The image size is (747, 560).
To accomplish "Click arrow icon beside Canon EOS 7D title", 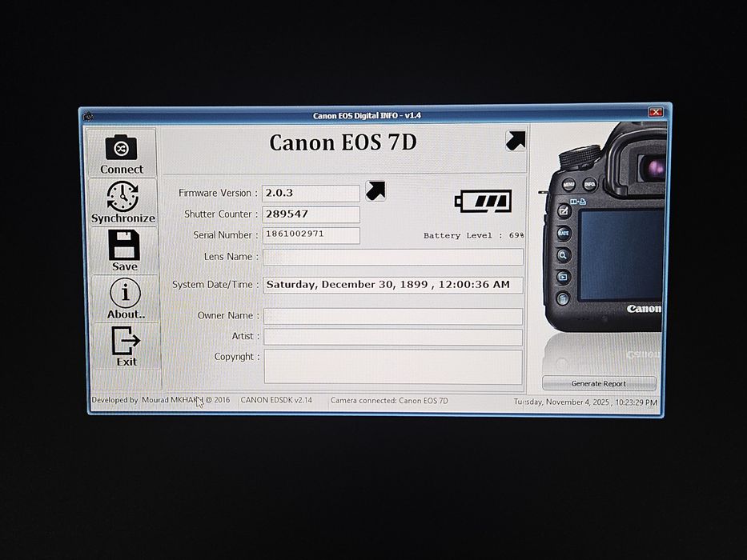I will tap(516, 141).
